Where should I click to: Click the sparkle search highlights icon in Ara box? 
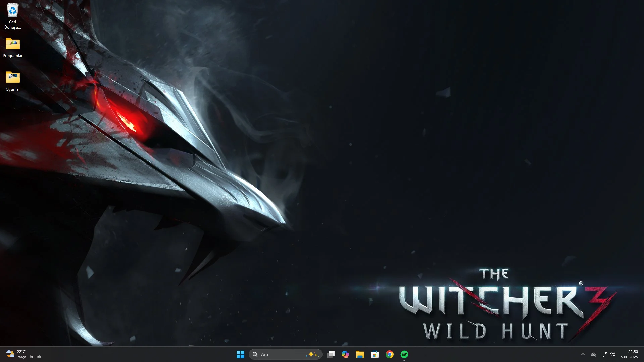(x=313, y=354)
